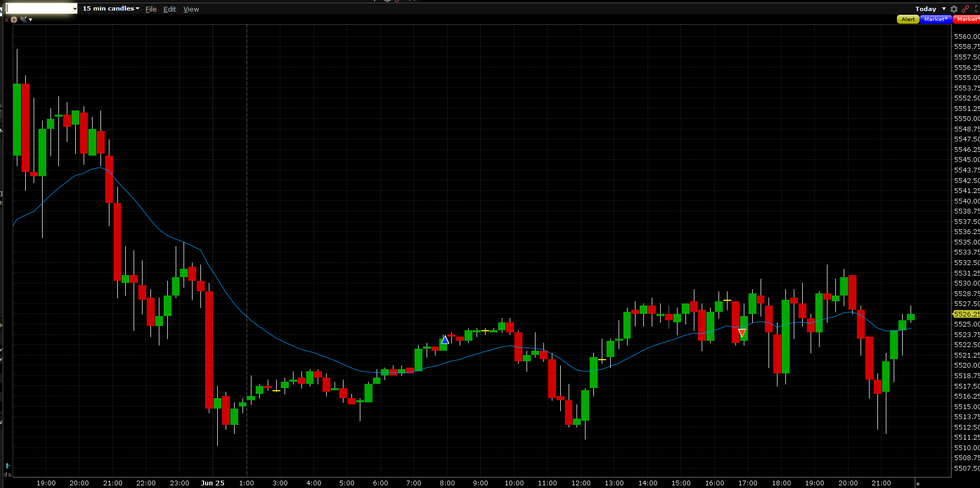The width and height of the screenshot is (980, 488).
Task: Click the red Market* sell button
Action: point(967,19)
